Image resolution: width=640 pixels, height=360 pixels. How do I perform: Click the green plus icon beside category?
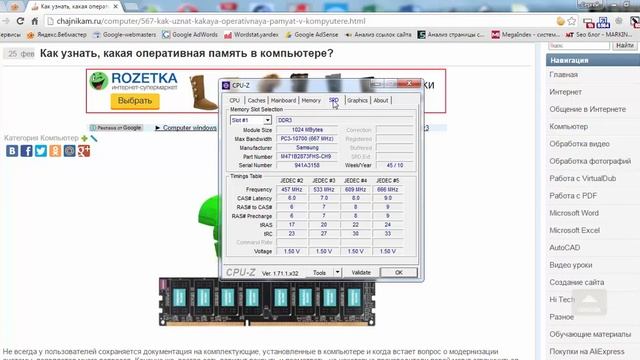(84, 138)
